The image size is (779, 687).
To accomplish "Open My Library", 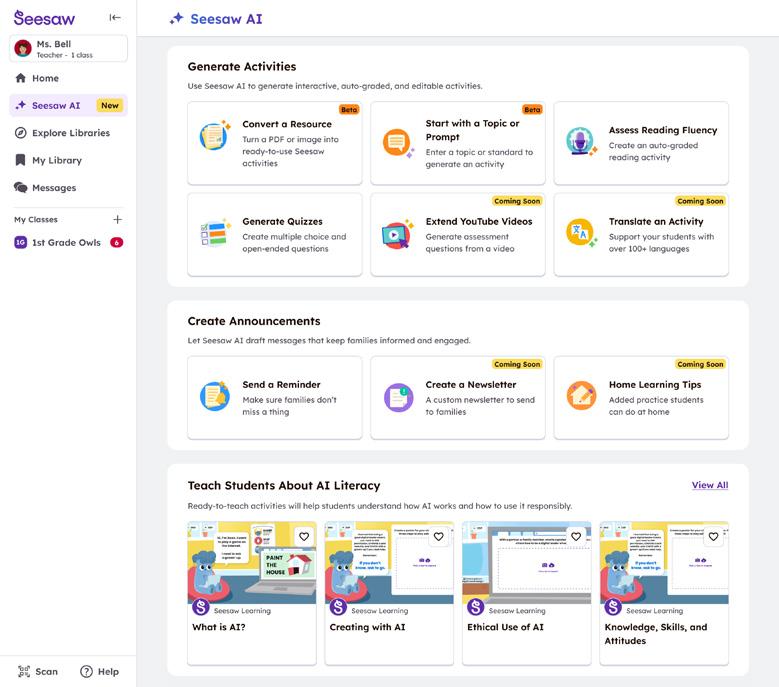I will coord(69,160).
